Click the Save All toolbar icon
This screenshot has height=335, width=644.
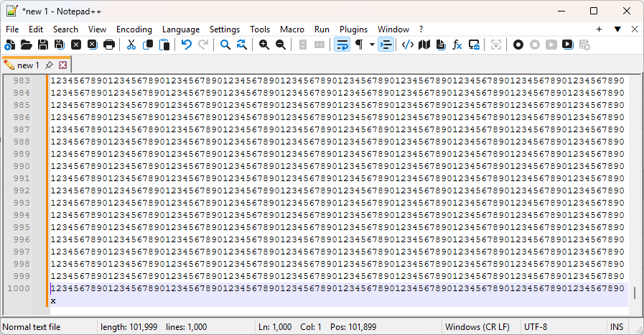tap(60, 45)
